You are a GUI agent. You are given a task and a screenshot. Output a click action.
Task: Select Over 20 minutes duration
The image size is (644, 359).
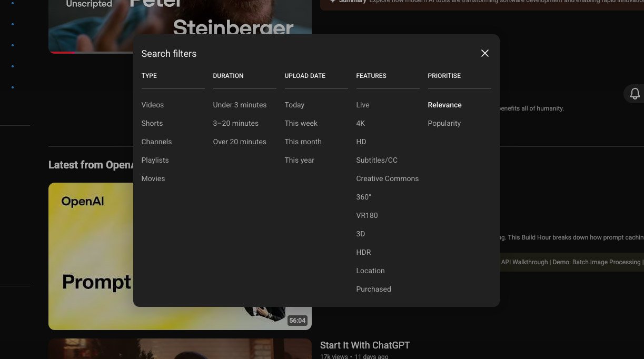click(240, 142)
